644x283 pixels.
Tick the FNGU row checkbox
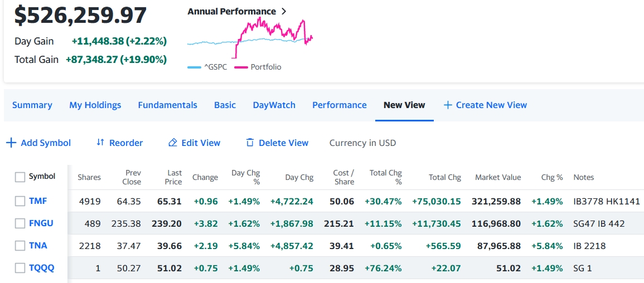click(x=20, y=223)
